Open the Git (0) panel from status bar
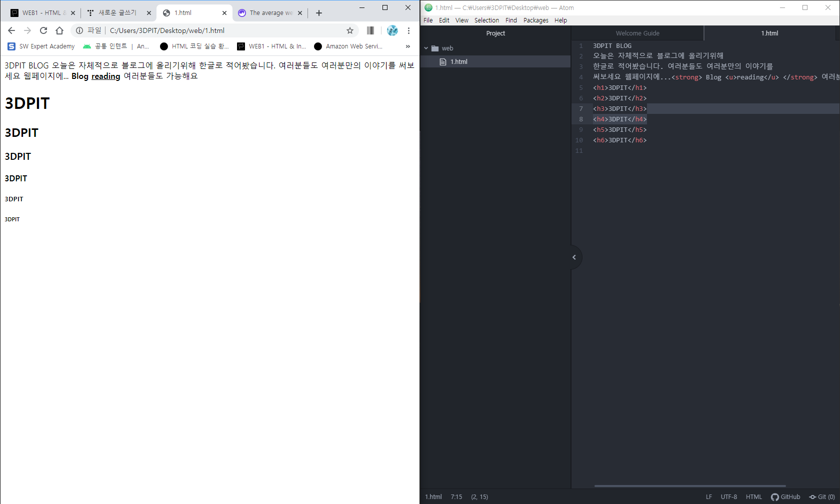Screen dimensions: 840x504 point(822,497)
